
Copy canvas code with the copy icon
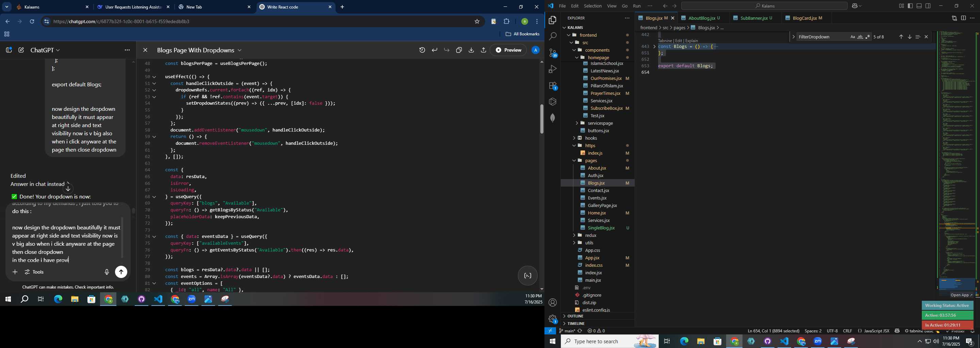click(459, 50)
